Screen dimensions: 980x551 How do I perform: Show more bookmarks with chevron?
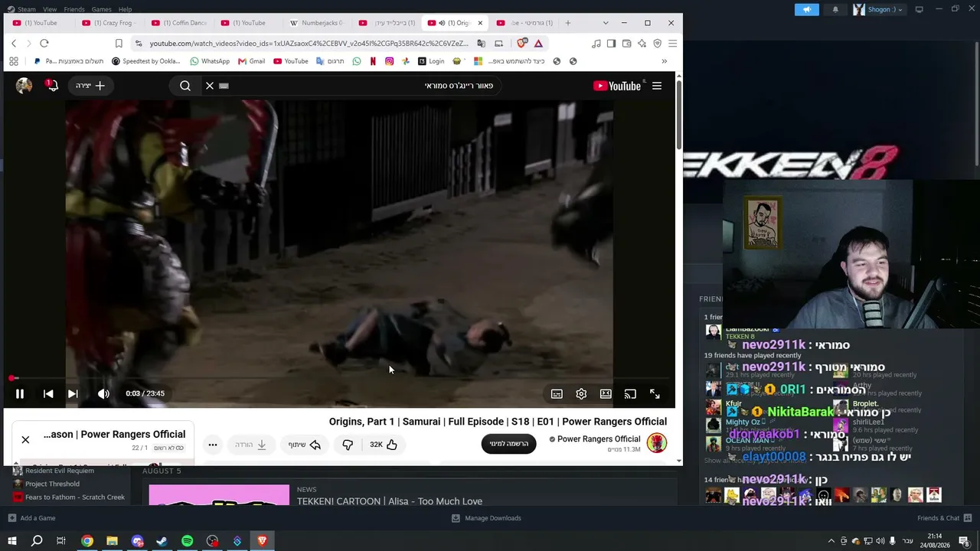[x=664, y=61]
